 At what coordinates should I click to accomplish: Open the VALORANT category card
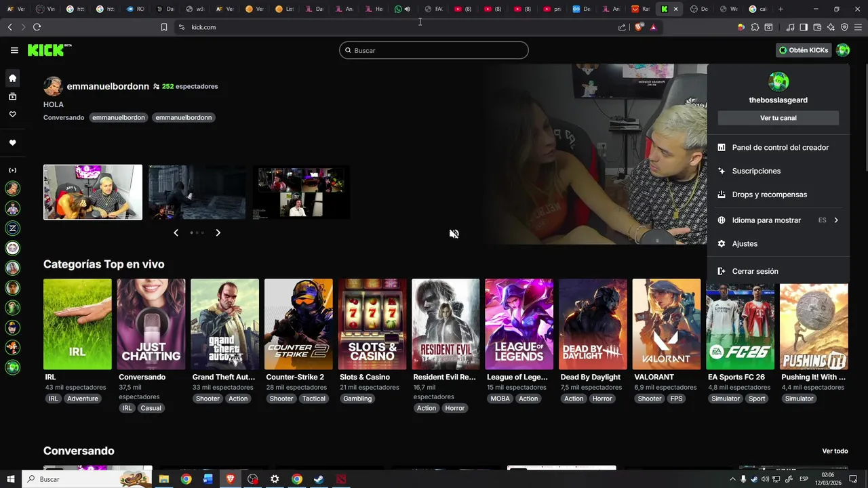coord(667,324)
